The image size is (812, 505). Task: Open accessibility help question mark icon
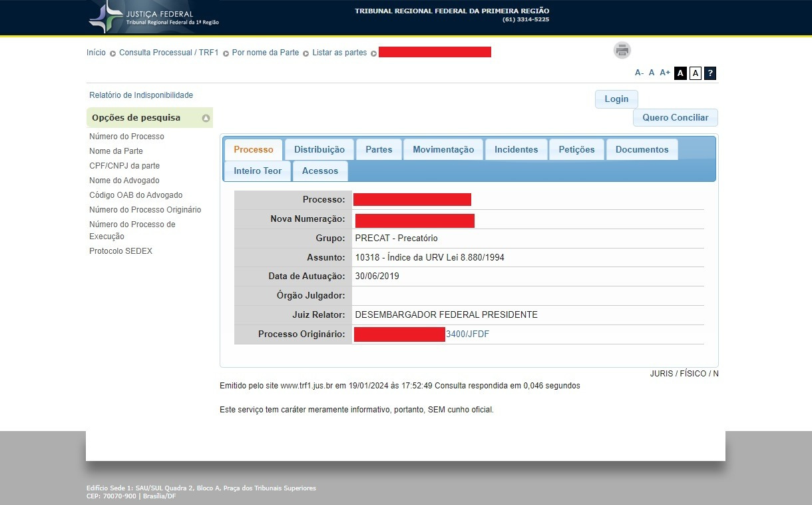pos(710,73)
